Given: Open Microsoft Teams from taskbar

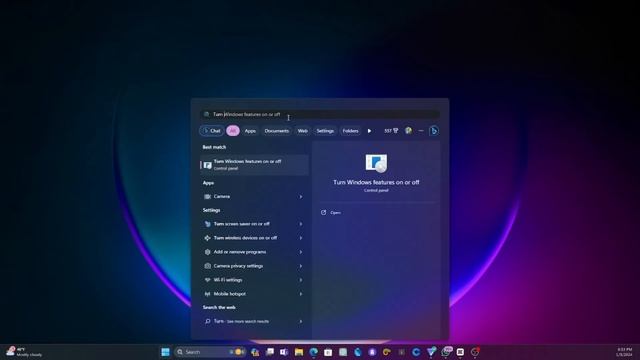Looking at the screenshot, I should tap(284, 352).
